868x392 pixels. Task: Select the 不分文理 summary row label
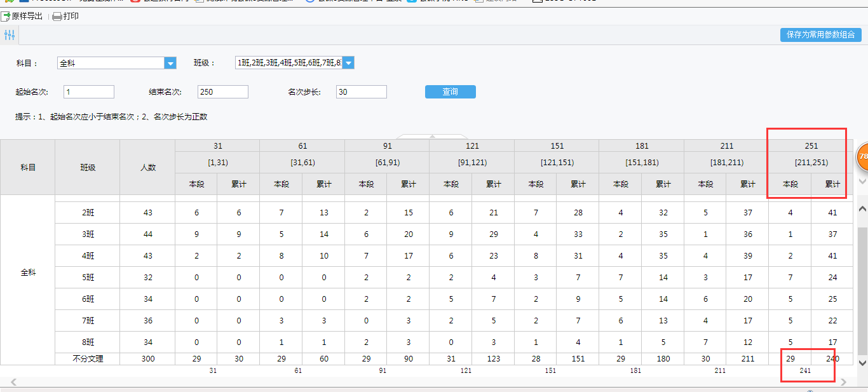click(x=88, y=359)
